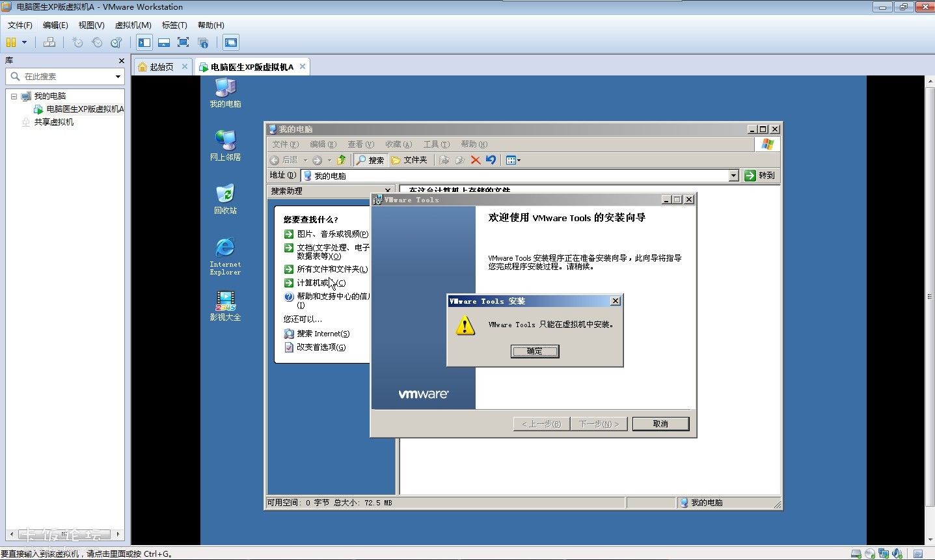Click 确定 in VMware Tools warning

534,351
